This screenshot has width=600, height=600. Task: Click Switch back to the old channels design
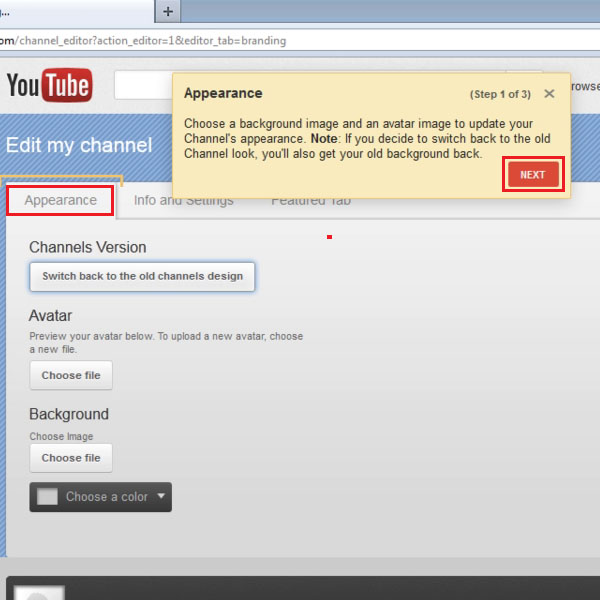[x=142, y=276]
